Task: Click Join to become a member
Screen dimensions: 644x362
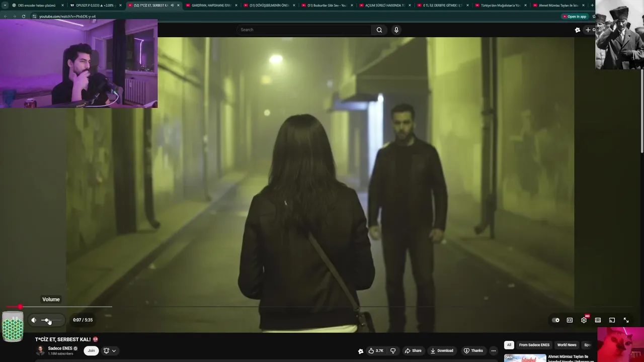Action: [x=91, y=350]
